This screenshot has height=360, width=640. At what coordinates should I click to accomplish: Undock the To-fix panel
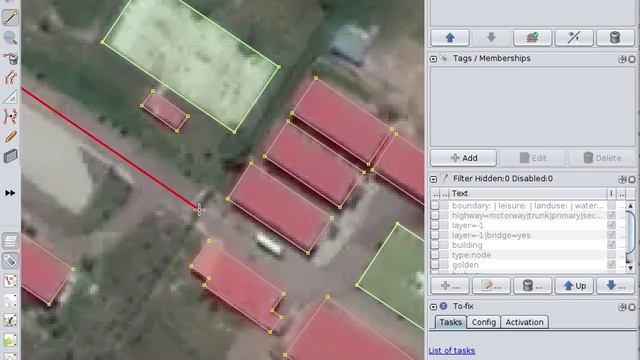(622, 307)
